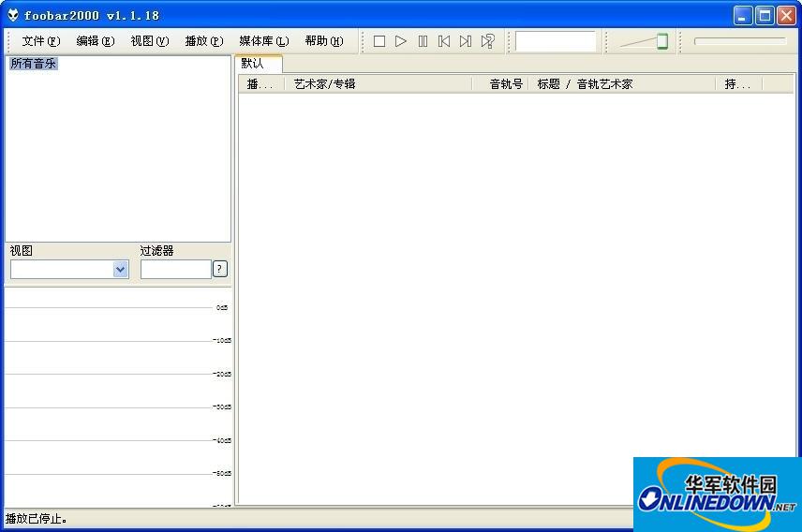Click the filter help question mark button
Screen dimensions: 802x532
click(219, 269)
